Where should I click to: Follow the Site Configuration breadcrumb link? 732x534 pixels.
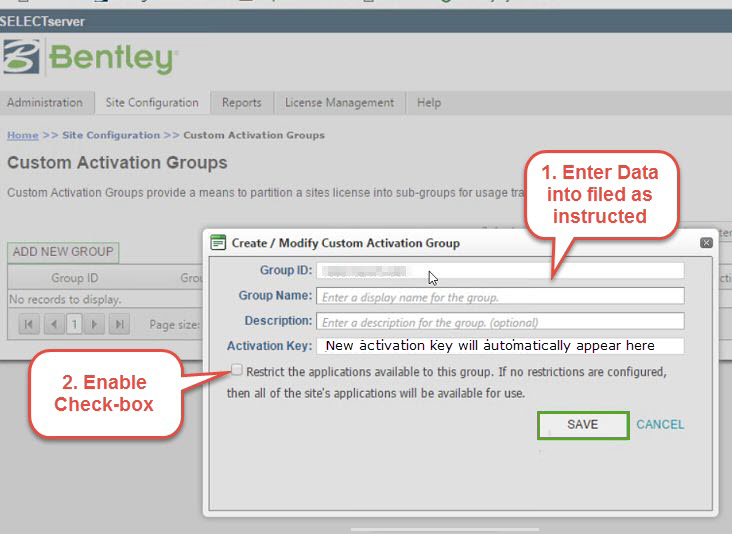(x=111, y=135)
